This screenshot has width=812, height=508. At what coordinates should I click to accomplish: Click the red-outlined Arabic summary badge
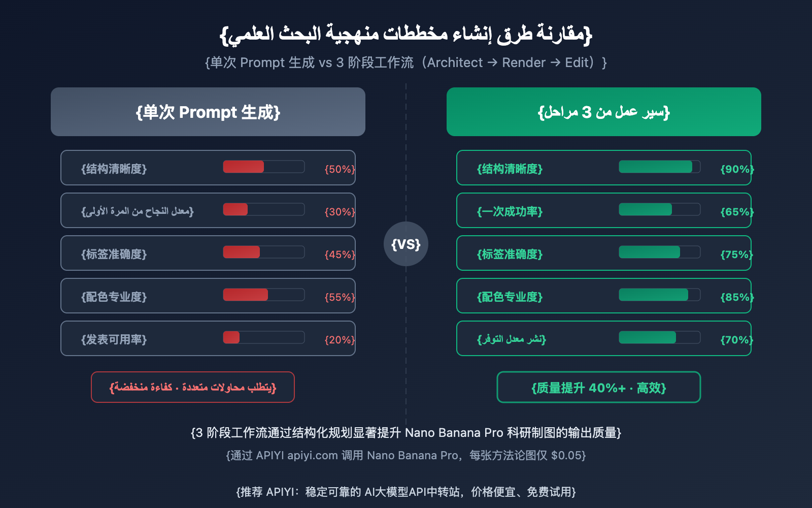(x=193, y=387)
